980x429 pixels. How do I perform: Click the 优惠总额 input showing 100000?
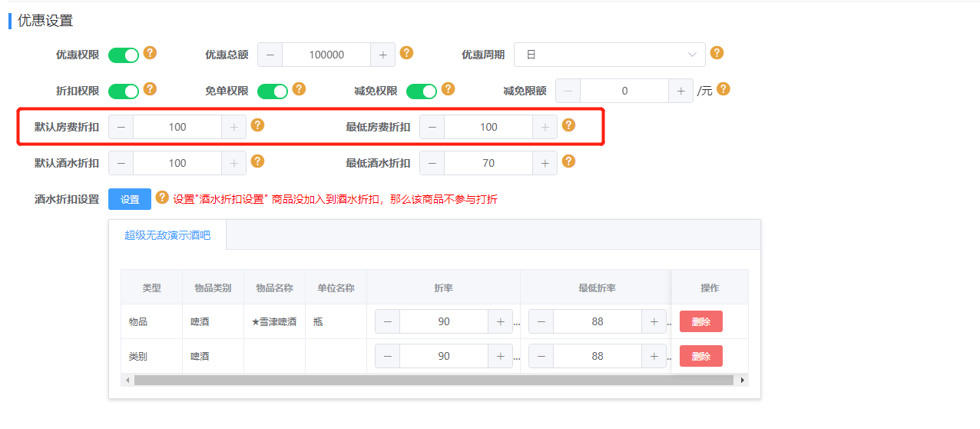click(x=326, y=55)
